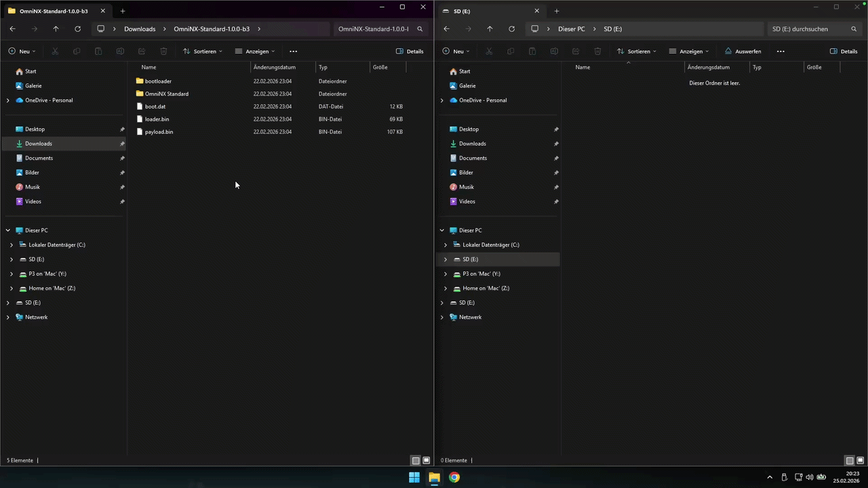Image resolution: width=868 pixels, height=488 pixels.
Task: Expand Lokaler Datenträger (C:) in left tree
Action: (12, 245)
